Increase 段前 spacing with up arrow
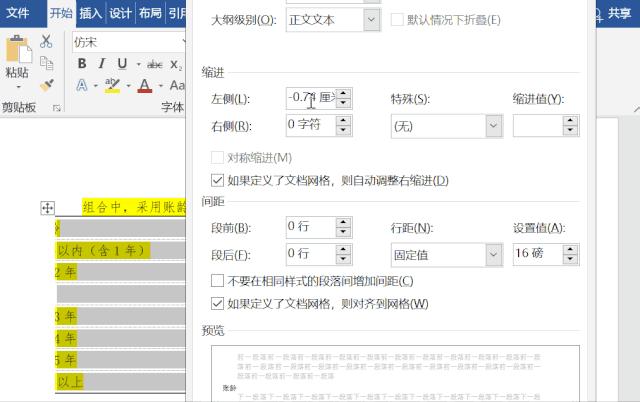Viewport: 640px width, 402px height. 344,222
